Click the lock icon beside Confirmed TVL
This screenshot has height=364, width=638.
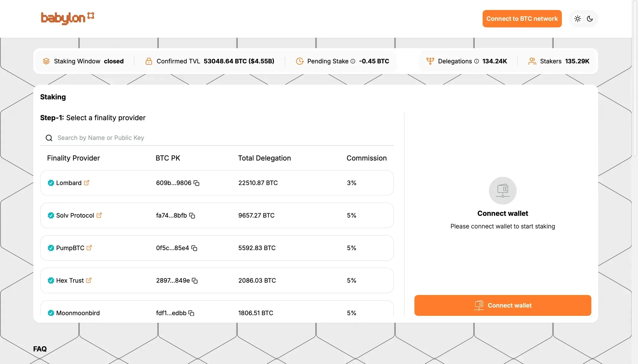pyautogui.click(x=149, y=61)
